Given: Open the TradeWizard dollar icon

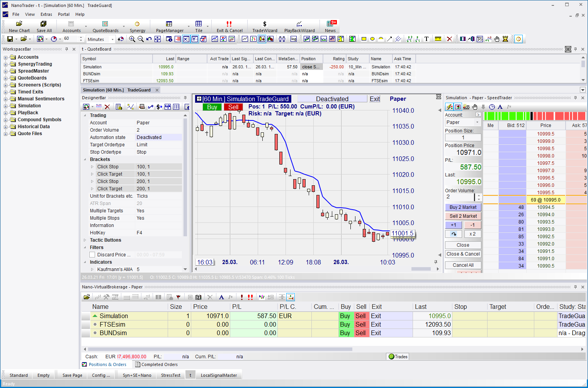Looking at the screenshot, I should pyautogui.click(x=265, y=26).
